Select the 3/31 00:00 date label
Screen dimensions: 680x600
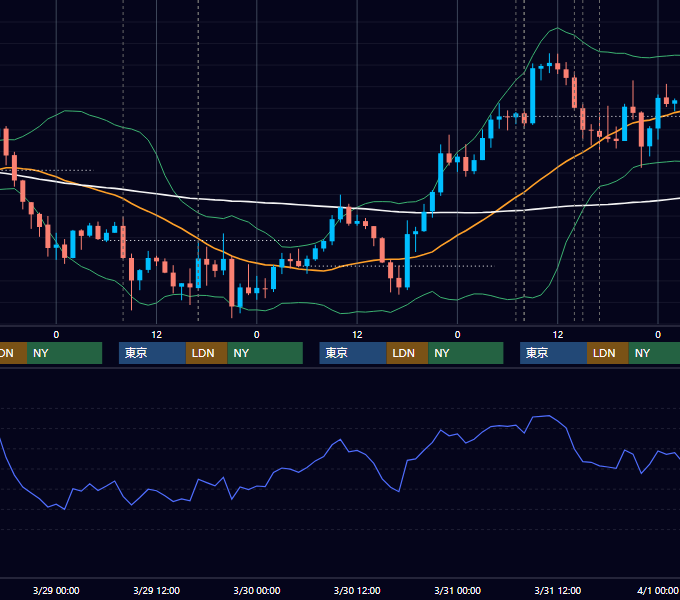click(x=458, y=590)
